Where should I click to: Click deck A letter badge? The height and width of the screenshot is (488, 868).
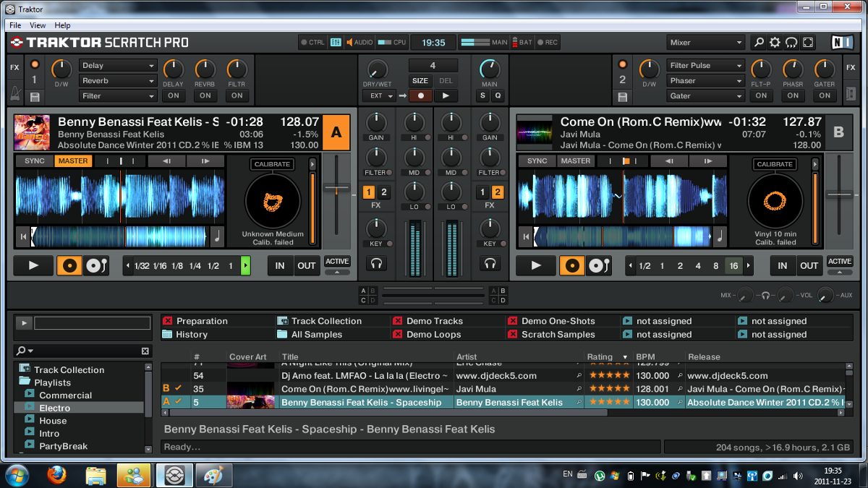[x=336, y=132]
